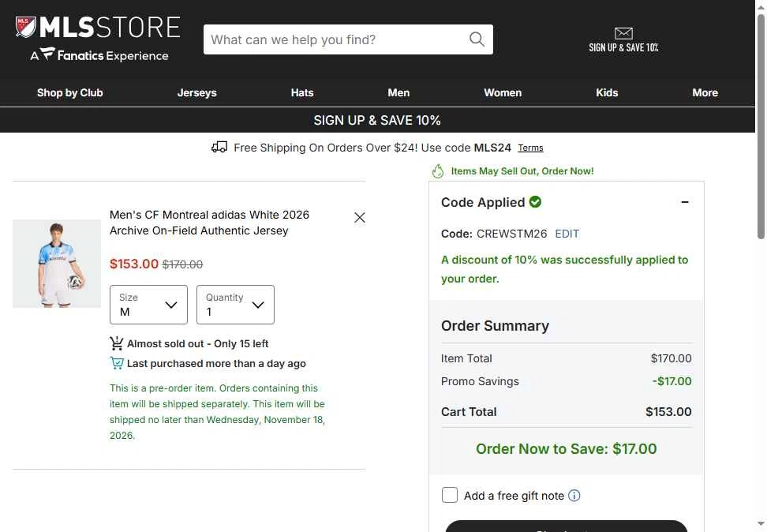Click the flame icon beside Items May Sell Out
Viewport: 767px width, 532px height.
click(438, 170)
